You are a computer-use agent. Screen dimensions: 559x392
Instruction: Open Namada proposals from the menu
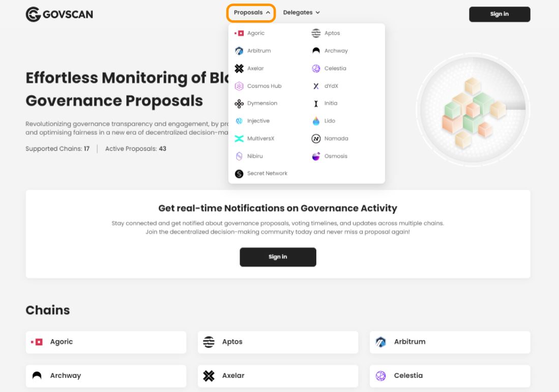click(x=336, y=139)
